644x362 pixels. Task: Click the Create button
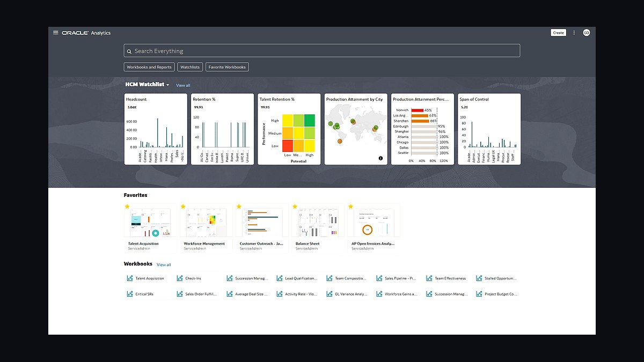pyautogui.click(x=559, y=33)
